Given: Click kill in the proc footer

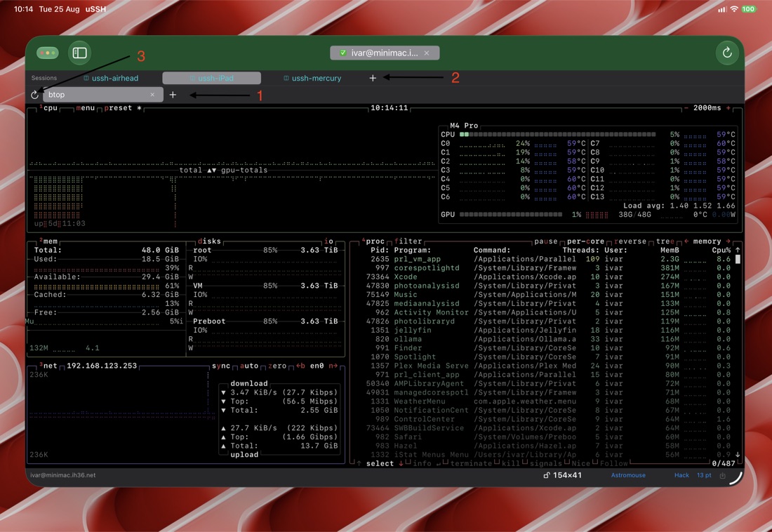Looking at the screenshot, I should [510, 463].
